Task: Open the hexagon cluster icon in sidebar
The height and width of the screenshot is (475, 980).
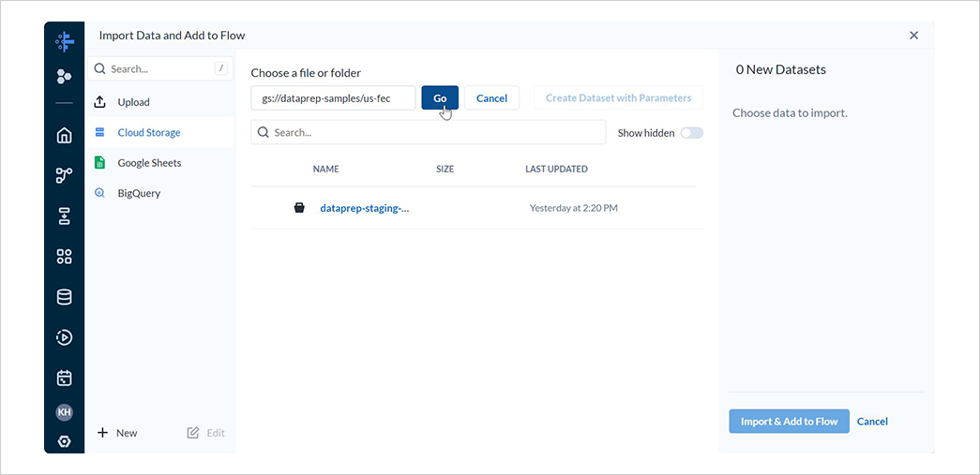Action: pos(64,76)
